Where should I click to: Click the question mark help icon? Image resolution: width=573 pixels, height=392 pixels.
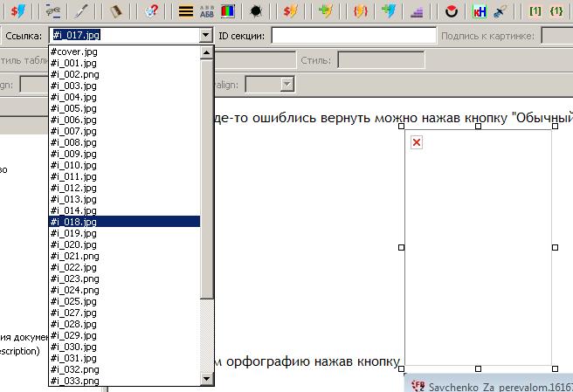(153, 11)
